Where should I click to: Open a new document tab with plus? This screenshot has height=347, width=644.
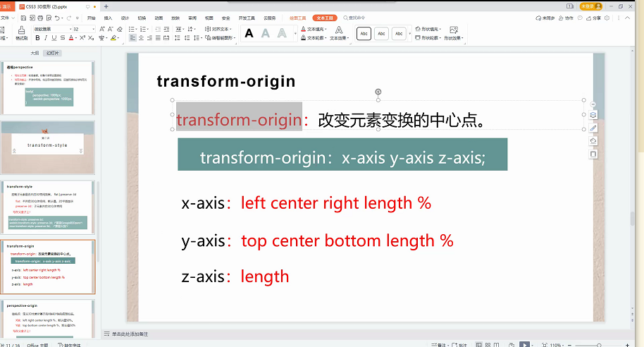click(106, 6)
